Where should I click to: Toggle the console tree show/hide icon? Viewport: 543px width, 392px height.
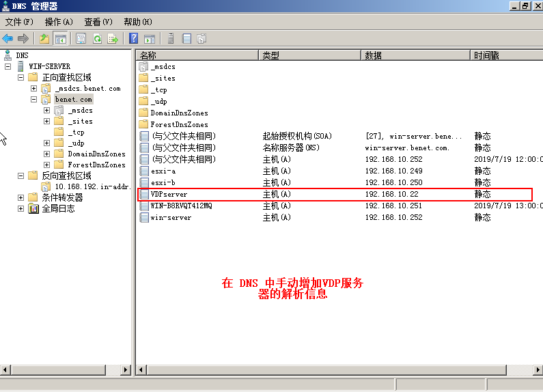pyautogui.click(x=60, y=38)
